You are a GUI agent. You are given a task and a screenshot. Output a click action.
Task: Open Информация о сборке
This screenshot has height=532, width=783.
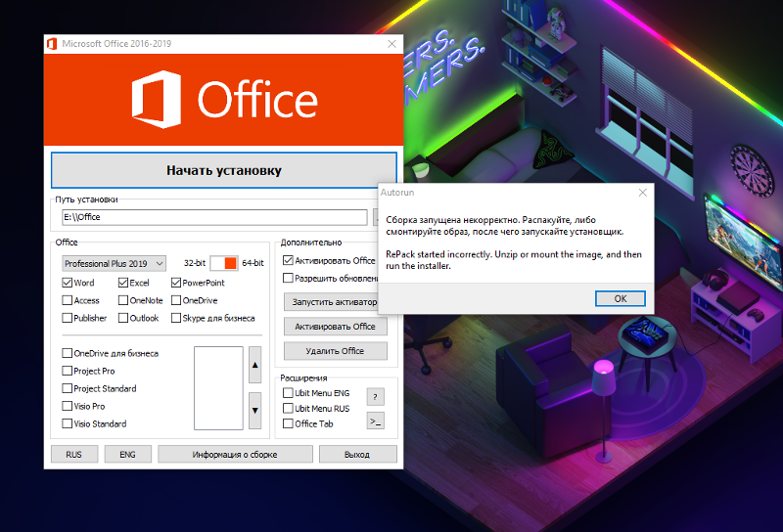235,455
